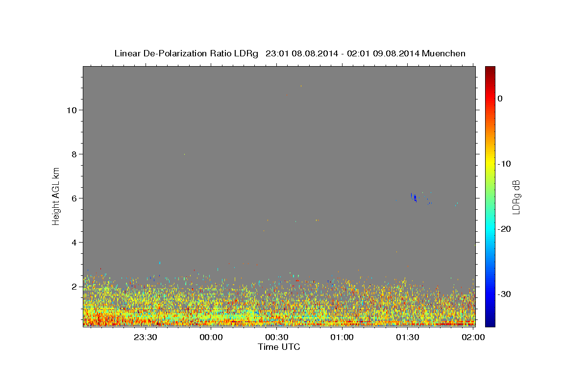Click the 01:30 time tick label
The image size is (588, 392).
pyautogui.click(x=408, y=337)
